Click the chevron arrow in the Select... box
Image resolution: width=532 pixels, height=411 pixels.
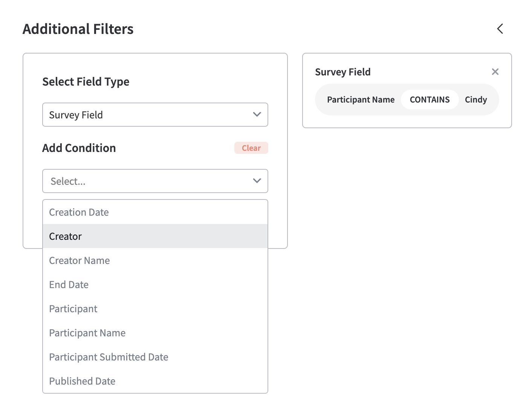pyautogui.click(x=257, y=181)
